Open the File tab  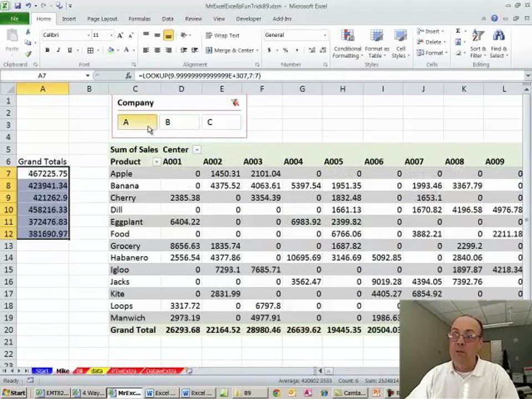point(14,19)
